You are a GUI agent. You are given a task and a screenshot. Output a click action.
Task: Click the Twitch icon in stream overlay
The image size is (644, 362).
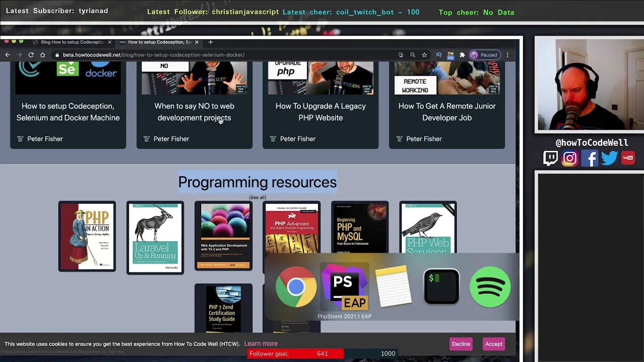click(551, 158)
